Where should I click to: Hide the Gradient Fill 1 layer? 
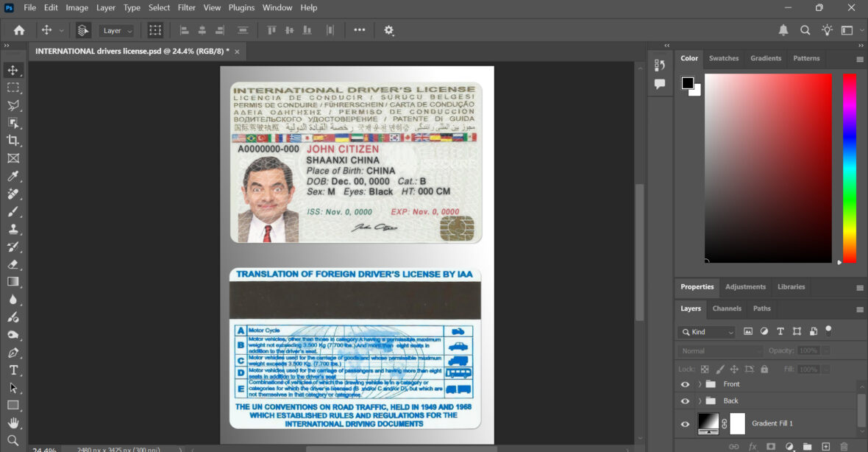pyautogui.click(x=685, y=423)
